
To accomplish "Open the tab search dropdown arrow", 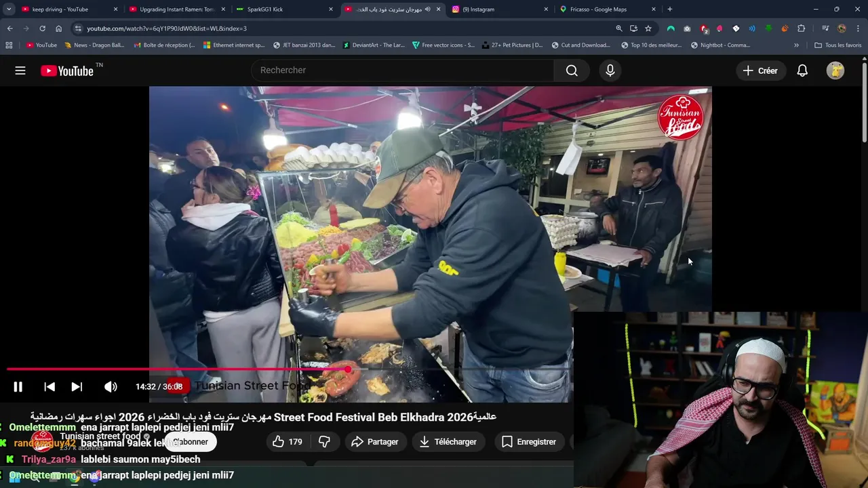I will click(9, 9).
